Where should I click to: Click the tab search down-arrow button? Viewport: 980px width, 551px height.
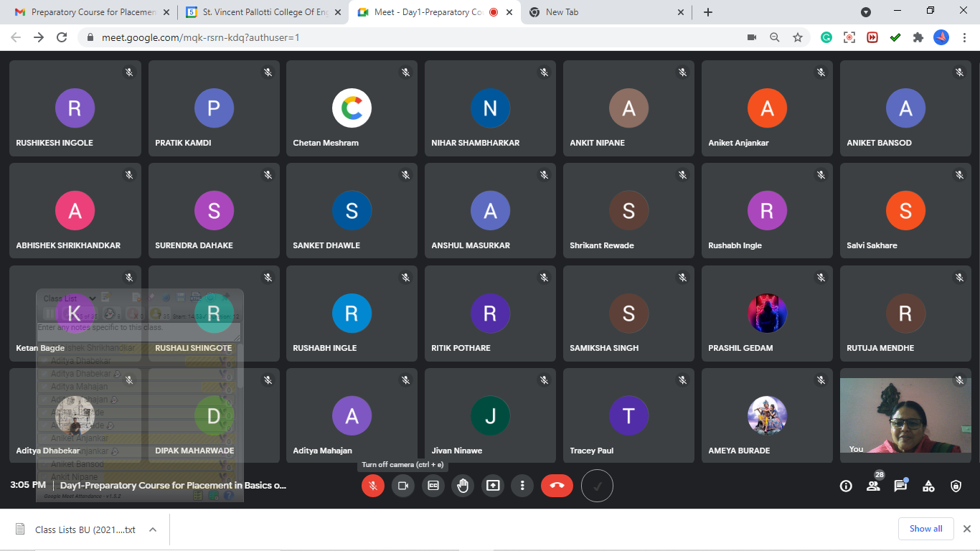[866, 12]
